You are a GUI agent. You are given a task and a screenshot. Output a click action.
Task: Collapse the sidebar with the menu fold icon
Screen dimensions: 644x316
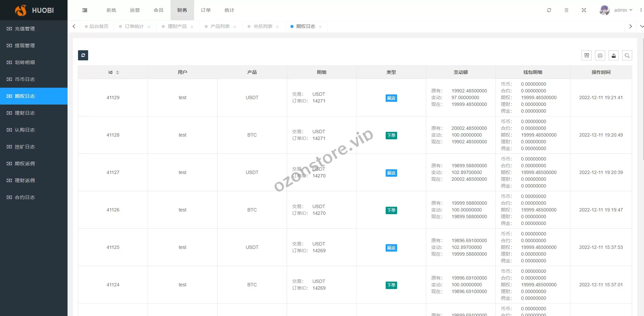[85, 10]
